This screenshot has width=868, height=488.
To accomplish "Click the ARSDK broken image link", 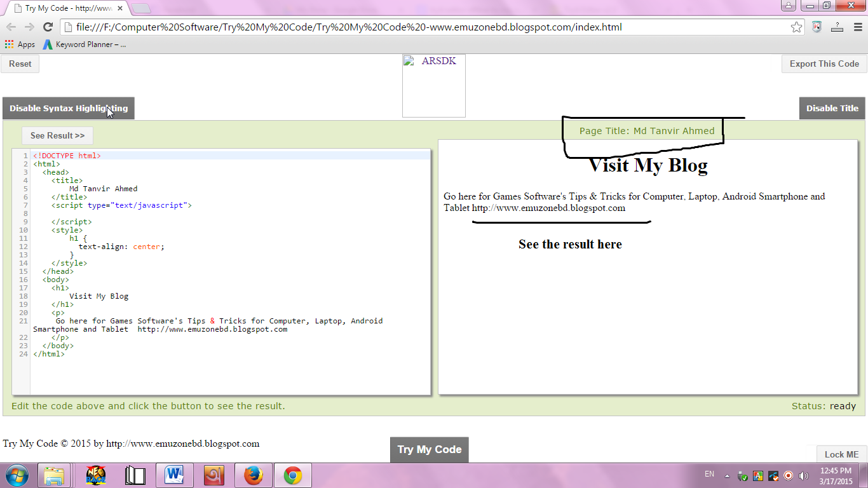I will tap(434, 86).
